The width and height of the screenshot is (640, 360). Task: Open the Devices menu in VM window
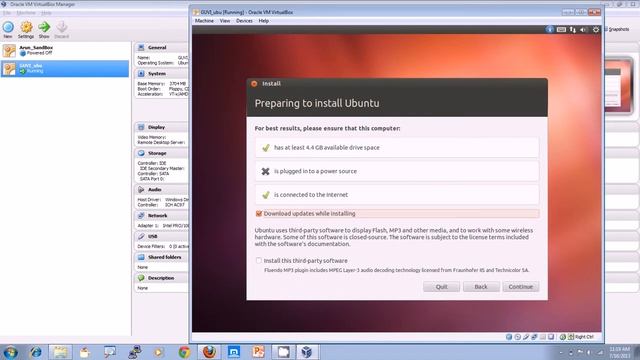(244, 21)
